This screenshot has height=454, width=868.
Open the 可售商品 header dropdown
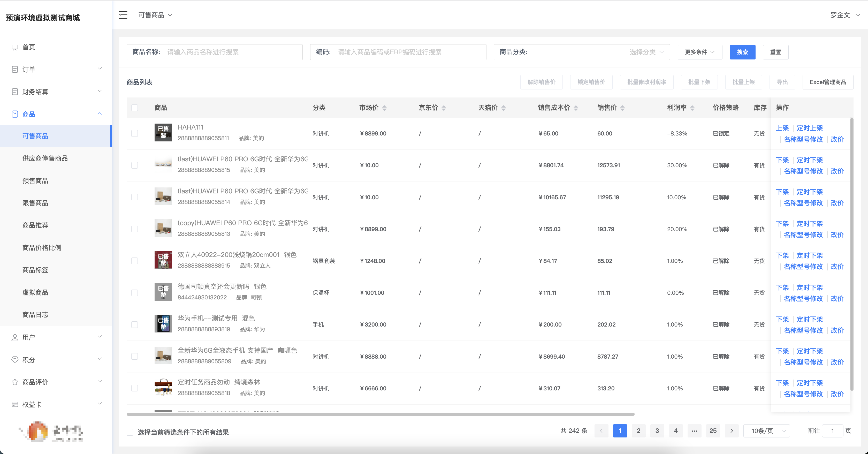coord(155,15)
